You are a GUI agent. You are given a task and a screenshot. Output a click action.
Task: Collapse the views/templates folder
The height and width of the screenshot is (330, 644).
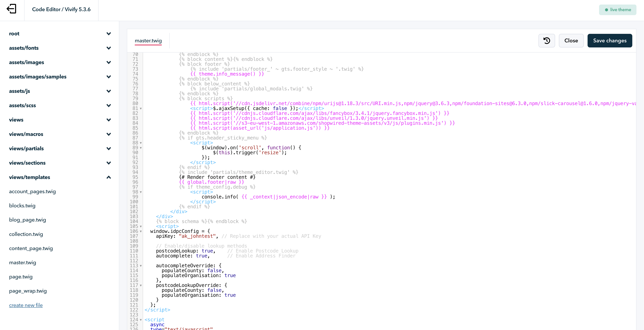(109, 177)
